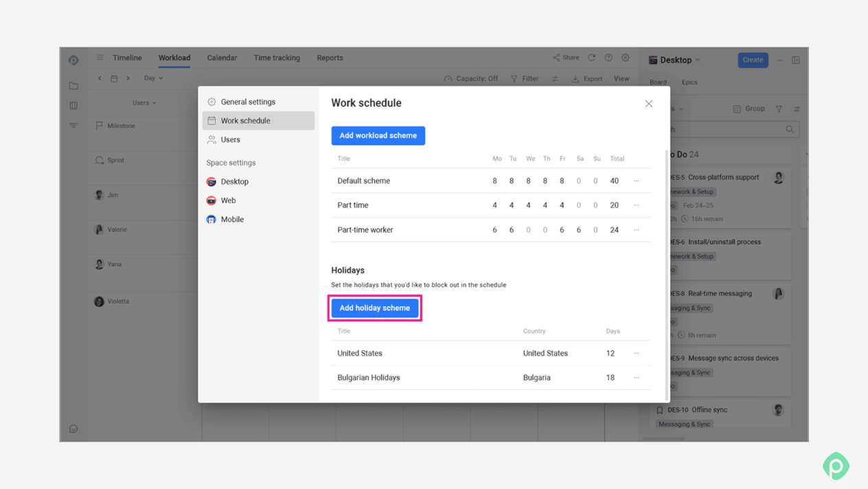
Task: Open Users in the dialog sidebar
Action: (x=258, y=139)
